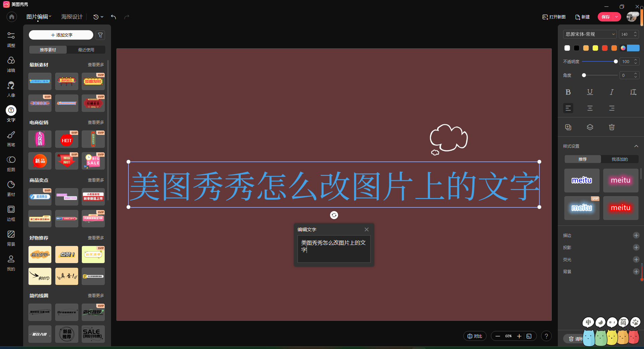
Task: Align text to the right
Action: click(612, 108)
